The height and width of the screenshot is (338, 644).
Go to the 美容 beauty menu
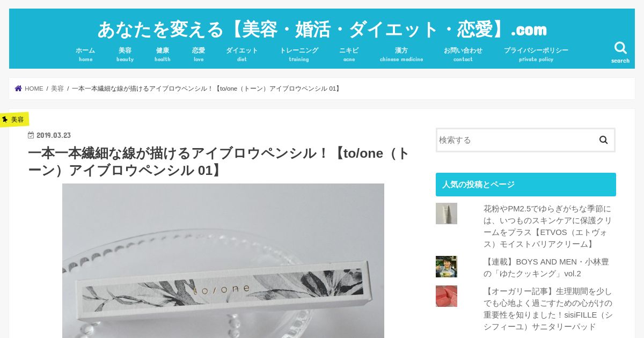[125, 54]
